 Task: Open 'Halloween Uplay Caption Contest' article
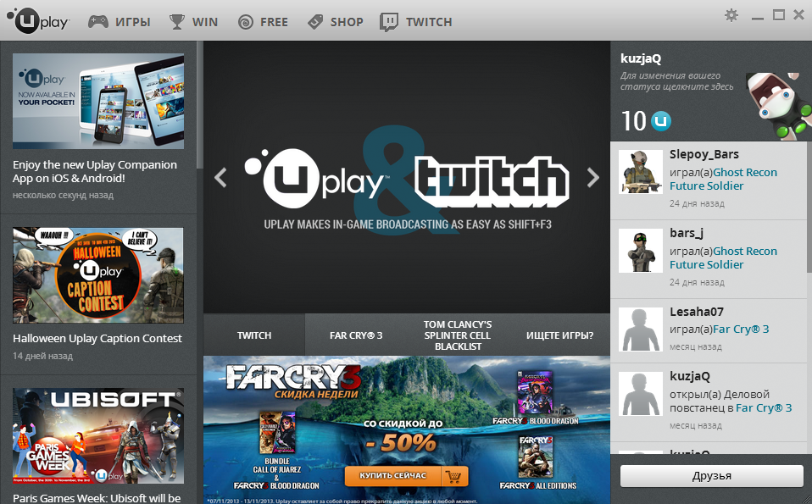[97, 339]
